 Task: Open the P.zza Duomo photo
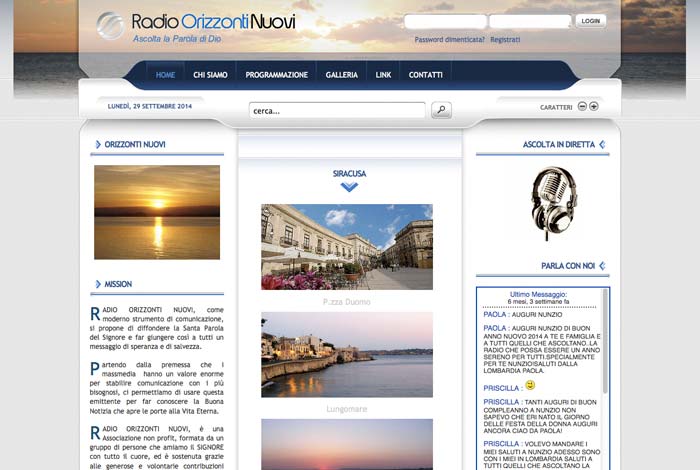pos(347,247)
